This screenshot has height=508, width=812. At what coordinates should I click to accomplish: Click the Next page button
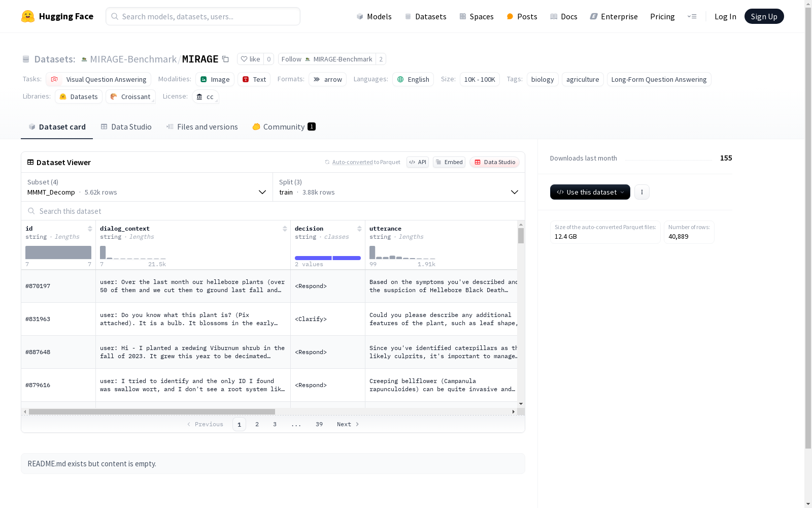348,424
